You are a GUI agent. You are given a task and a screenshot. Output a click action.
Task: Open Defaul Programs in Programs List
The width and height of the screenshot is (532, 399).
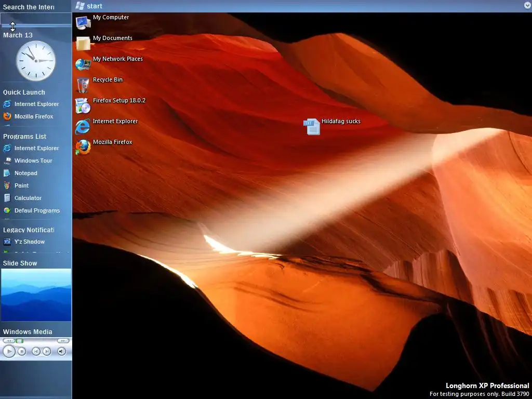tap(32, 210)
